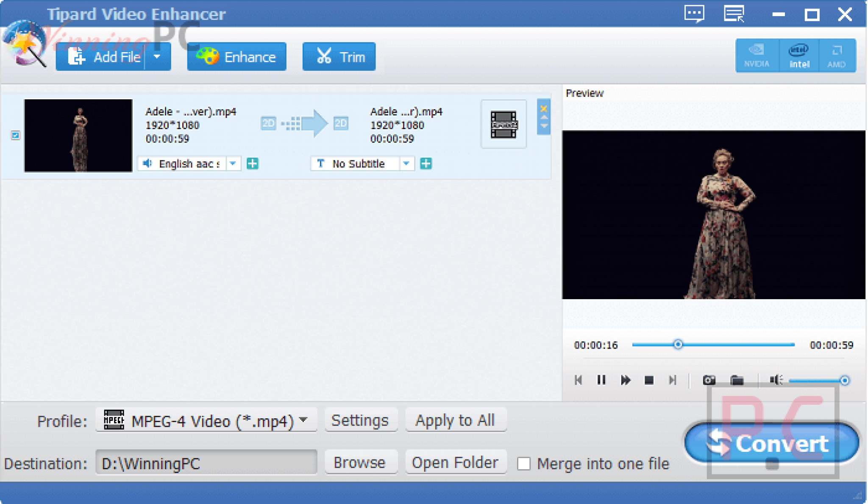Open feedback via the speech bubble icon

click(x=695, y=13)
